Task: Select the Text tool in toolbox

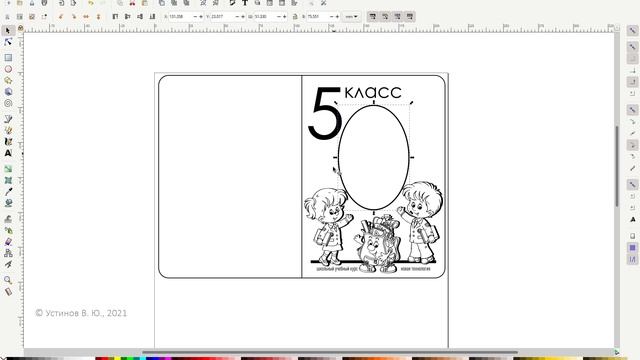Action: (x=8, y=153)
